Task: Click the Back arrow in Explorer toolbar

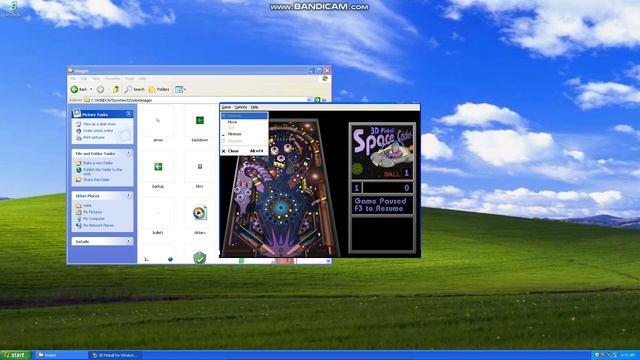Action: 75,89
